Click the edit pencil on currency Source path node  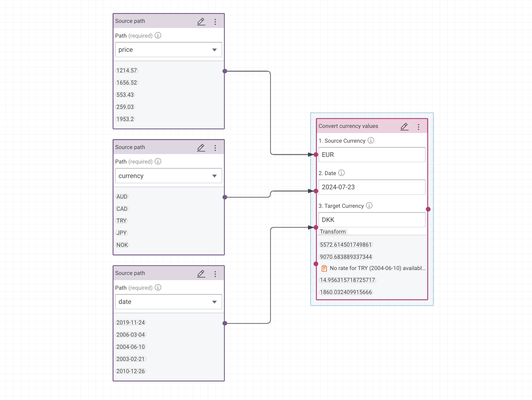pyautogui.click(x=201, y=148)
